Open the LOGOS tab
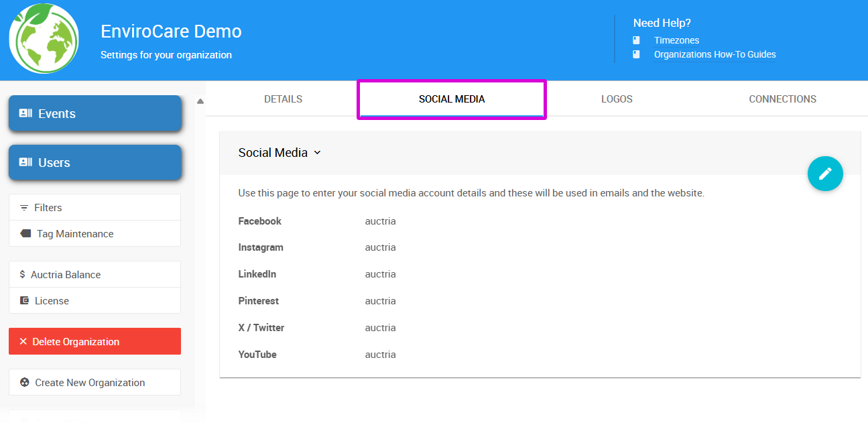 tap(616, 99)
